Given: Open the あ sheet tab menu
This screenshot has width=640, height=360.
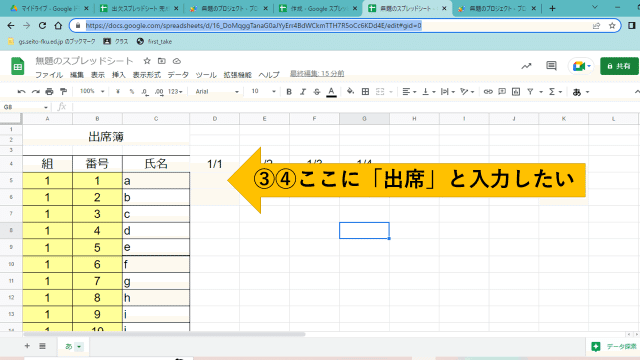Looking at the screenshot, I should click(x=79, y=347).
